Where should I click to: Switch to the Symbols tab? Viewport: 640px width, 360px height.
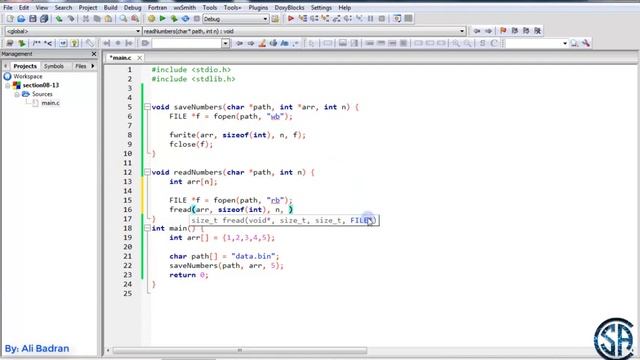[54, 66]
